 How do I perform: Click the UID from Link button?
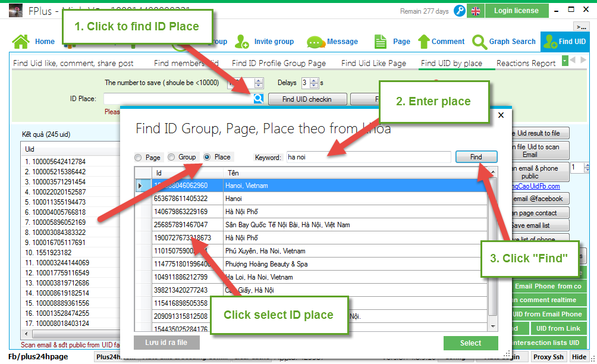pyautogui.click(x=558, y=328)
